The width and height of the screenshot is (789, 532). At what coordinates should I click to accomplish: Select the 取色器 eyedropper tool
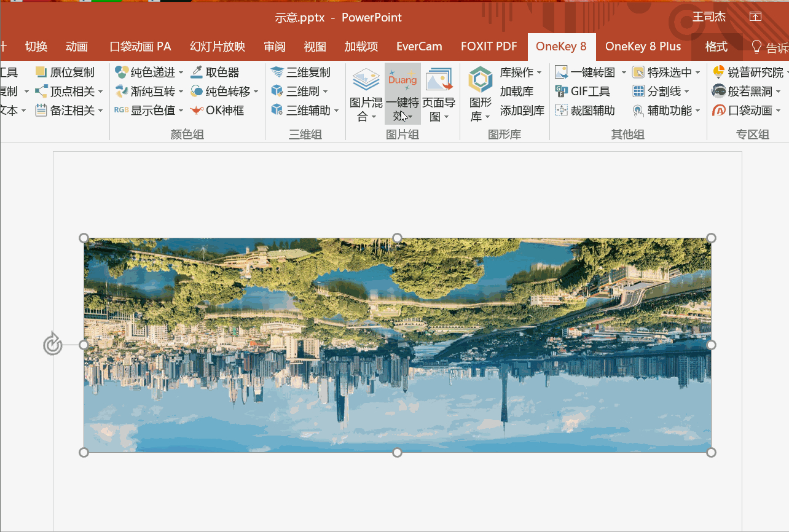click(214, 72)
